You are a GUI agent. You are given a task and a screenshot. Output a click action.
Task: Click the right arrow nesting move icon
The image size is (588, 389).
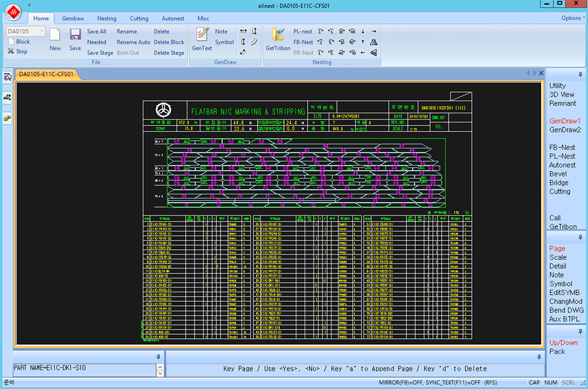(373, 31)
